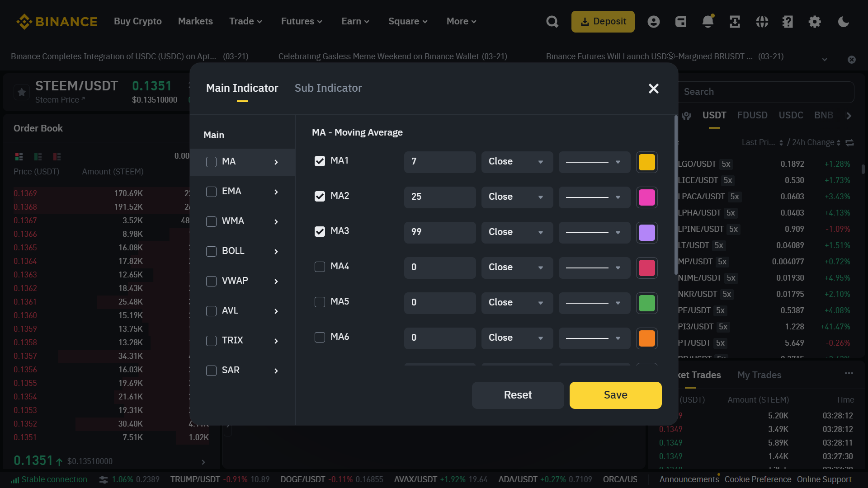Switch to FDUSD market tab

pos(752,116)
